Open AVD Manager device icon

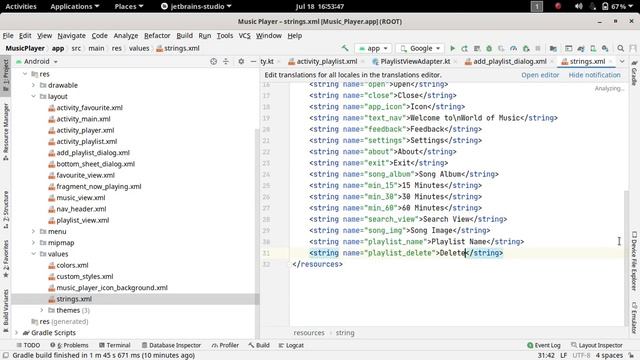(593, 48)
